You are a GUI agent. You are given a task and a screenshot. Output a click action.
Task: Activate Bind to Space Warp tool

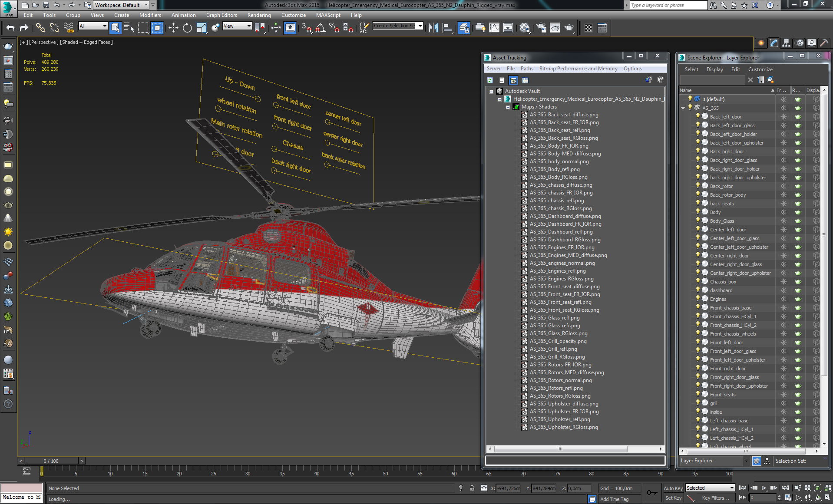(69, 28)
